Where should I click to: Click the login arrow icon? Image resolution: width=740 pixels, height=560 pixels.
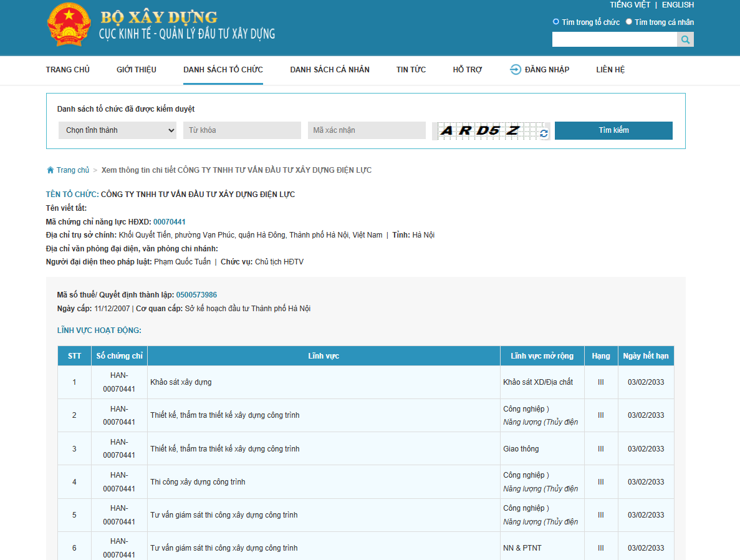(516, 69)
